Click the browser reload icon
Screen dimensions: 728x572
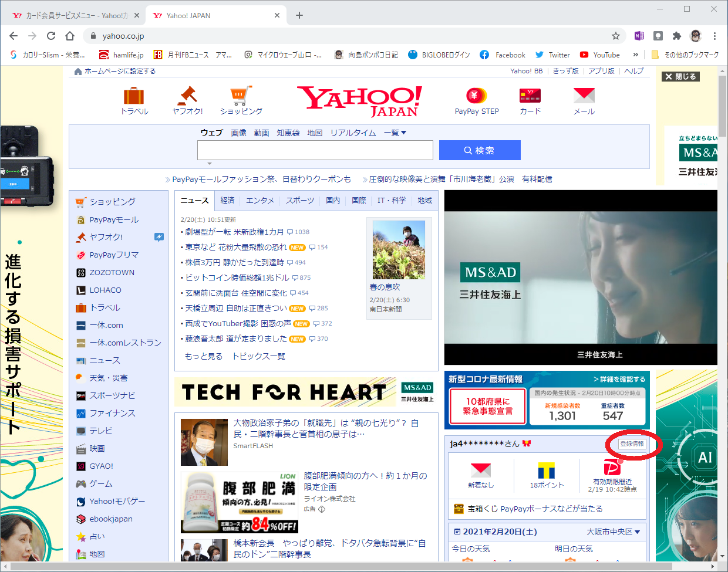tap(51, 36)
